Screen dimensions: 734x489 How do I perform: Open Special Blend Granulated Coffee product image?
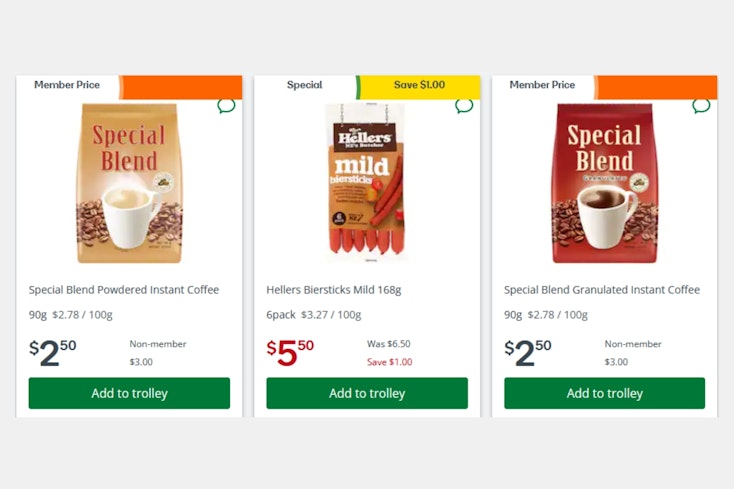(604, 184)
